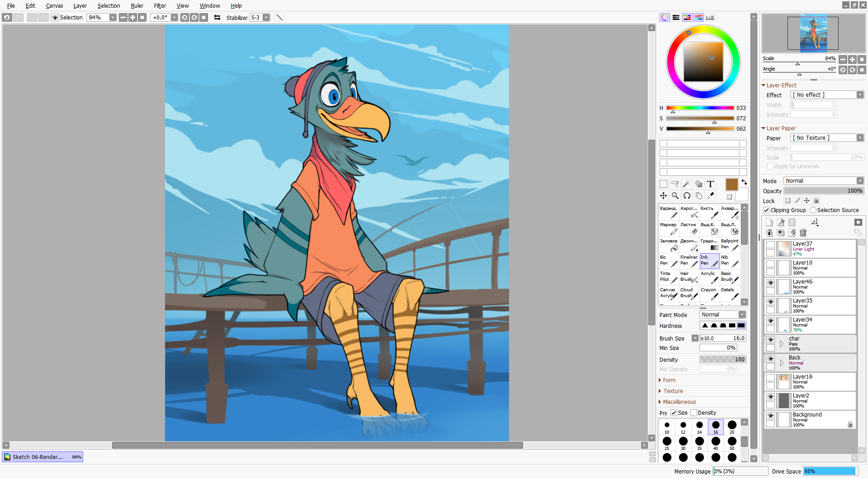Click the flip canvas horizontally icon
This screenshot has width=868, height=478.
point(217,18)
